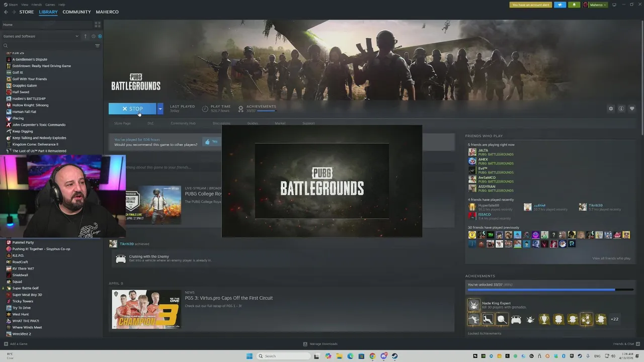Select Pummel Party in library
644x362 pixels.
click(x=23, y=242)
